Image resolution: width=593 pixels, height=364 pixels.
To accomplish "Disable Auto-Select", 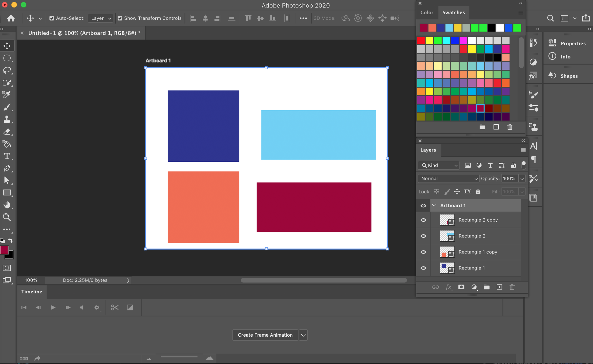I will click(x=52, y=18).
